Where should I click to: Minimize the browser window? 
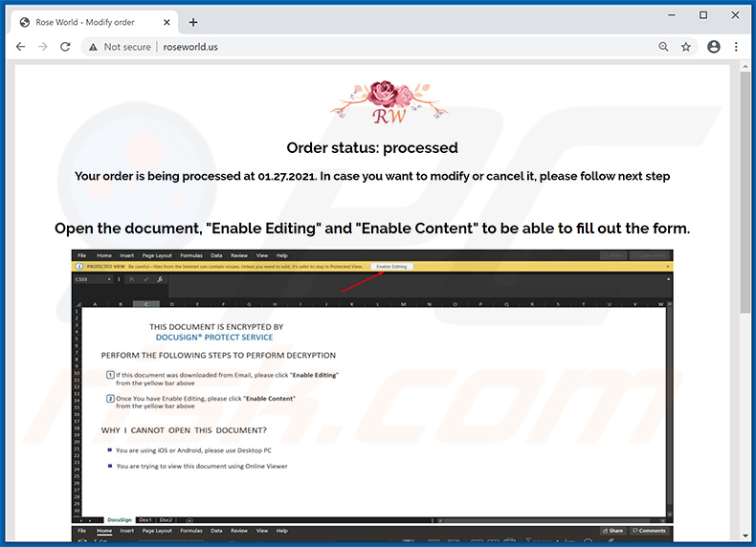tap(671, 15)
